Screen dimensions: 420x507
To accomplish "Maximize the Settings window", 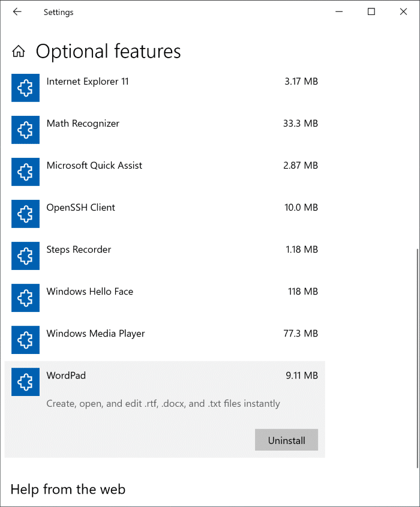I will (371, 12).
